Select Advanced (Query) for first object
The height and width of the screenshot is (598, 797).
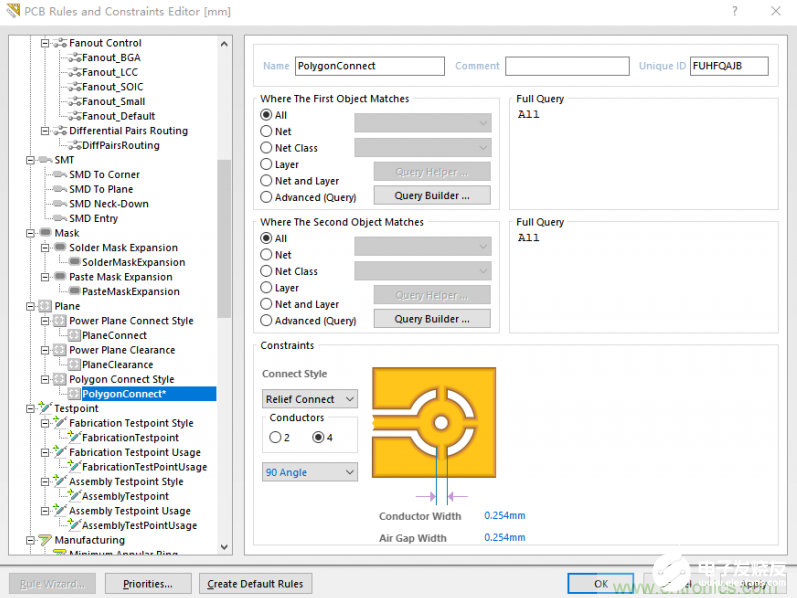point(266,197)
